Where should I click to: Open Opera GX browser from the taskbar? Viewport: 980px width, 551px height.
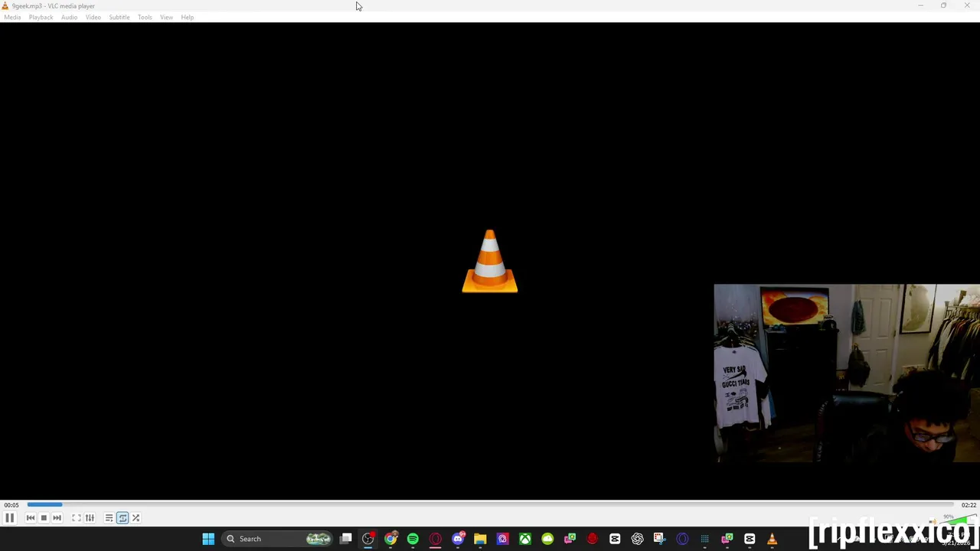point(436,539)
